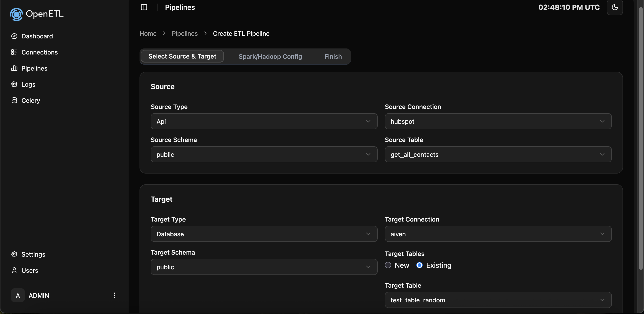Click the Logs chip icon

(x=14, y=84)
